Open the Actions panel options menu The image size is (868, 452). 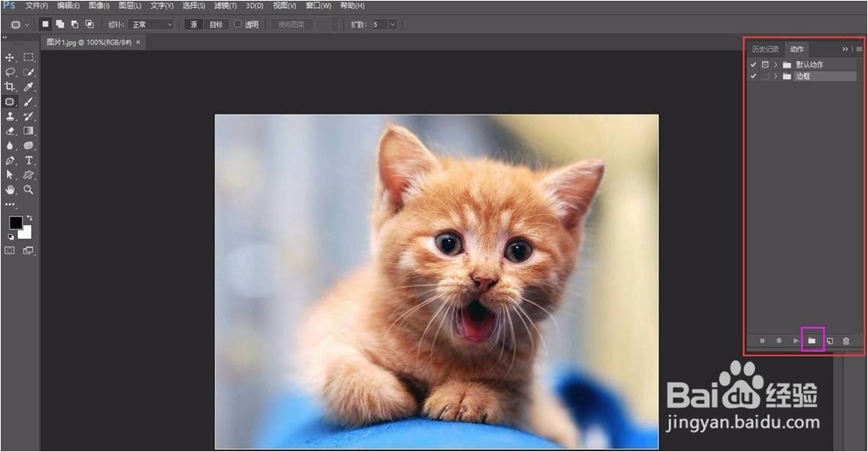pyautogui.click(x=859, y=49)
